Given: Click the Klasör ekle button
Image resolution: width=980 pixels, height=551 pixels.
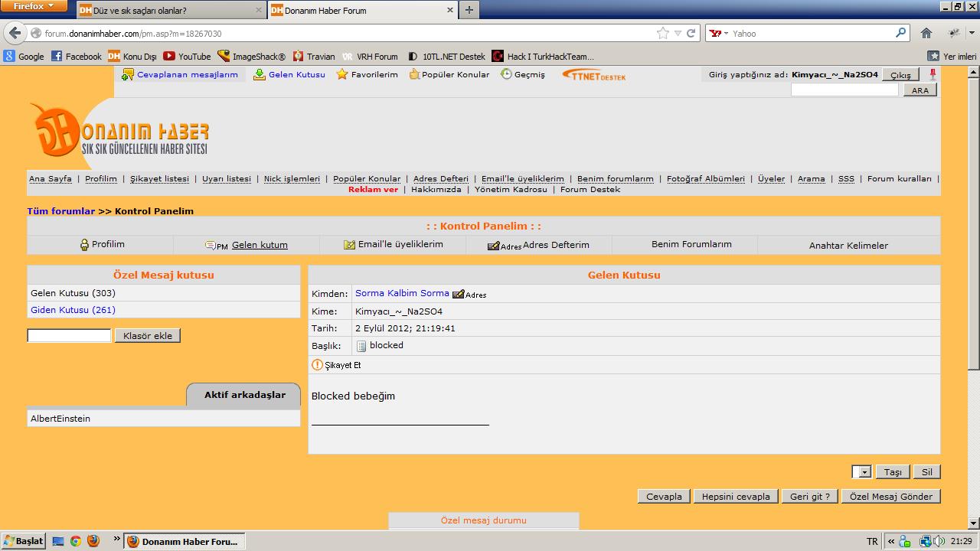Looking at the screenshot, I should tap(147, 336).
